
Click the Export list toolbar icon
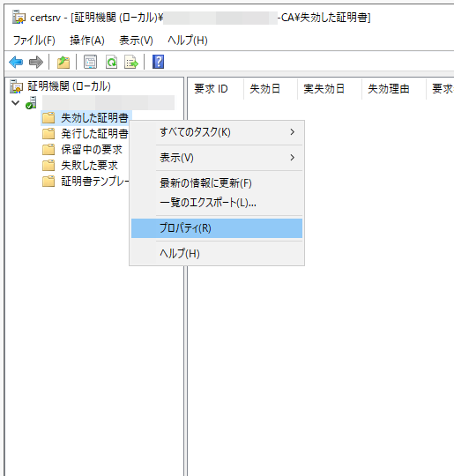click(131, 62)
